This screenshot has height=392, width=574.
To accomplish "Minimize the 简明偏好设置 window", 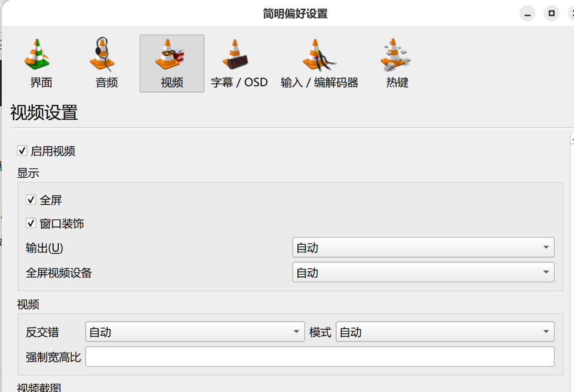I will tap(527, 13).
